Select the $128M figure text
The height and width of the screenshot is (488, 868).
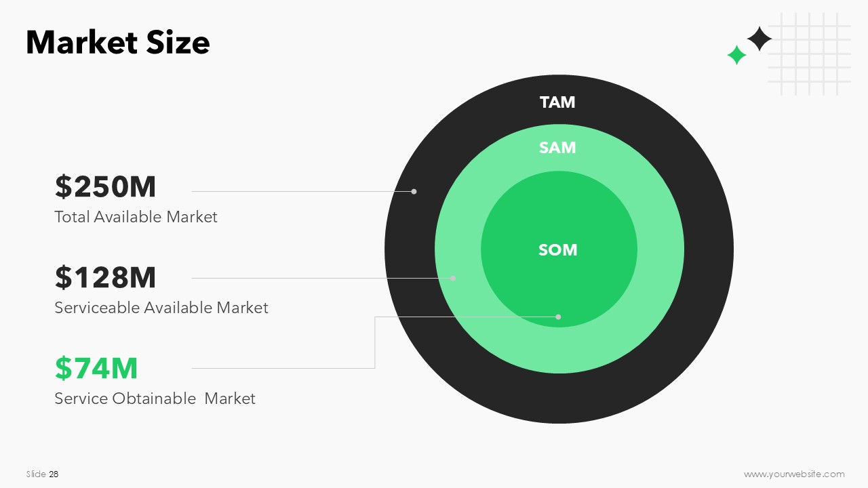pos(106,277)
